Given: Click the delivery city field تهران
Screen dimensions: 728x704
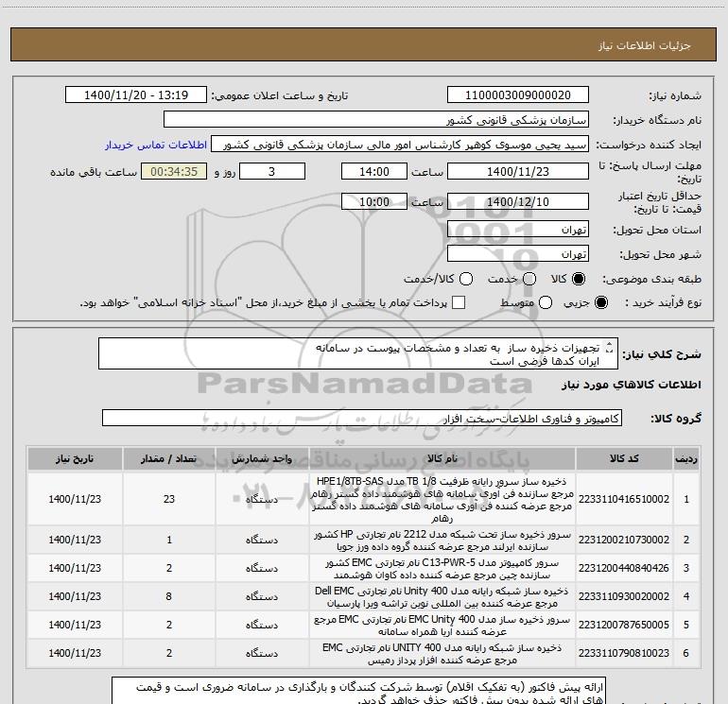Looking at the screenshot, I should 518,254.
